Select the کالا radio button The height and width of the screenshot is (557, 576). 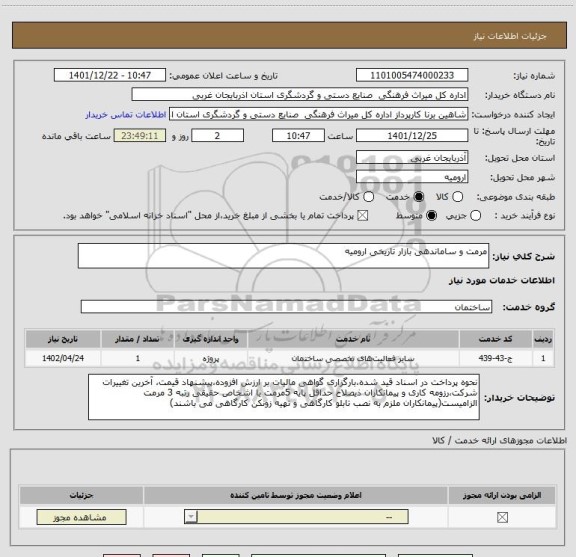pyautogui.click(x=457, y=197)
